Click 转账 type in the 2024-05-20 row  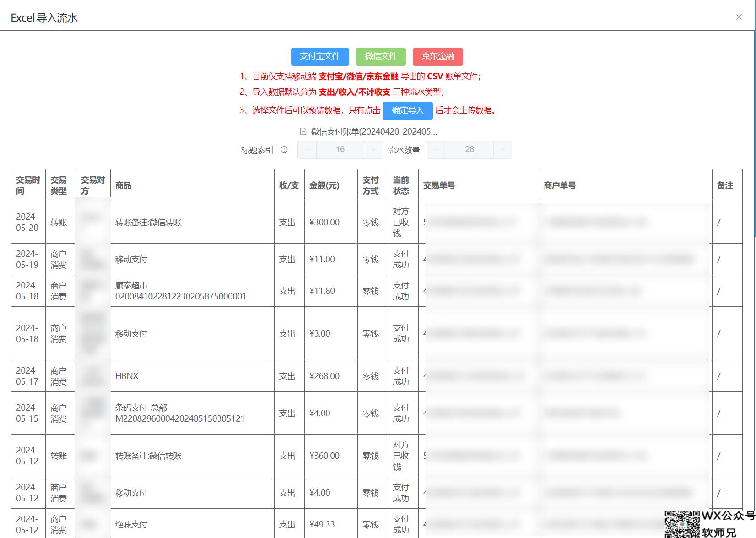pyautogui.click(x=61, y=222)
